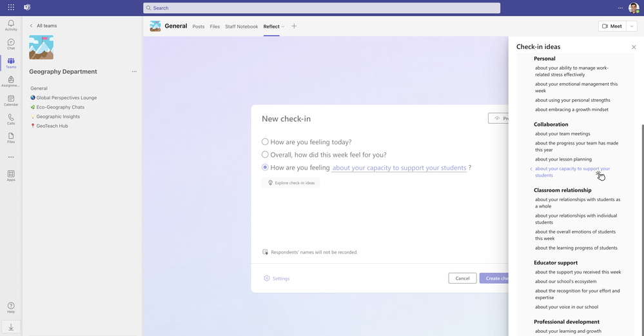Edit the 'about your capacity to support' phrase
644x336 pixels.
coord(399,168)
